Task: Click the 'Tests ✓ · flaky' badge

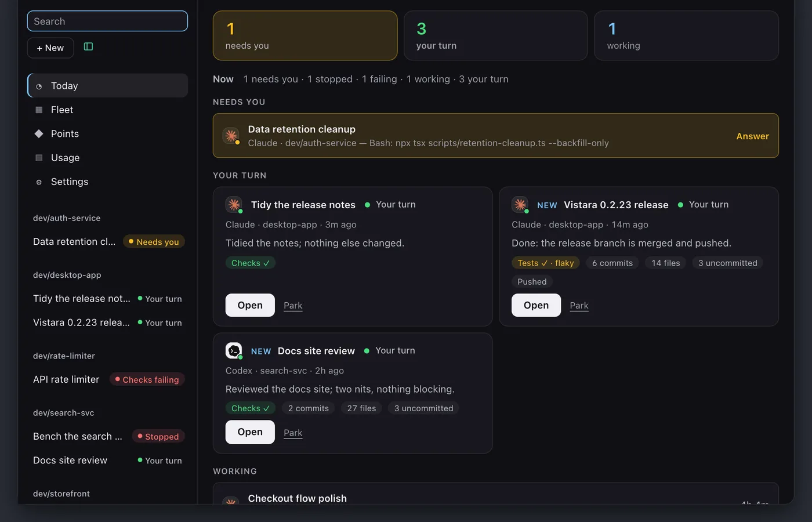Action: coord(545,263)
